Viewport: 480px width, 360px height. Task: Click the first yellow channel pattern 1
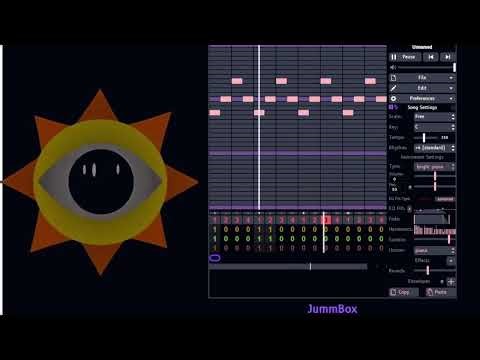(215, 229)
